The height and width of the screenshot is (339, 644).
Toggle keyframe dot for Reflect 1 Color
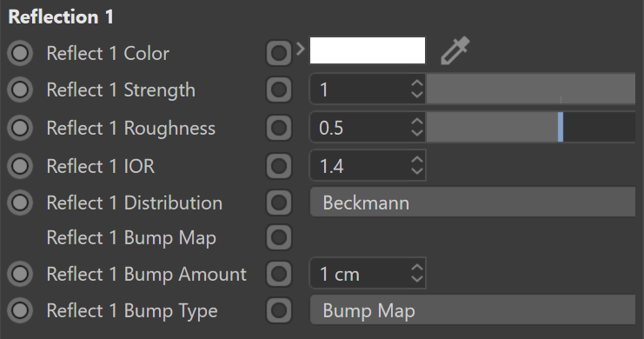tap(20, 53)
